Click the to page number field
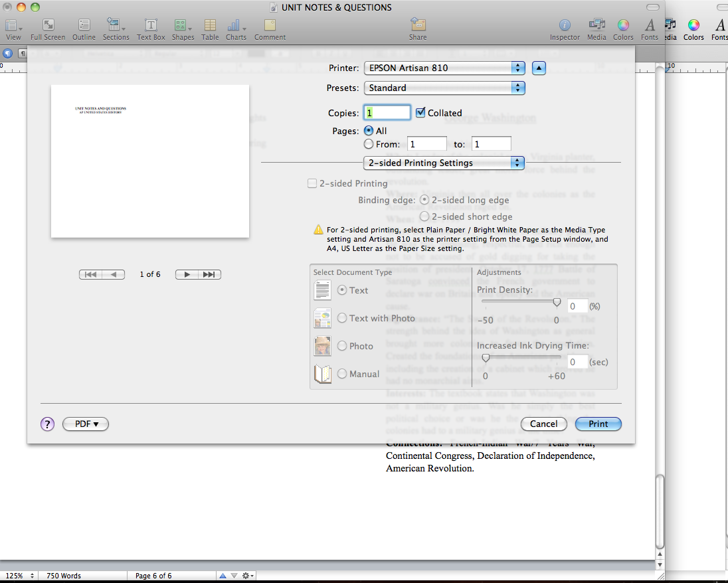The height and width of the screenshot is (583, 728). coord(492,144)
